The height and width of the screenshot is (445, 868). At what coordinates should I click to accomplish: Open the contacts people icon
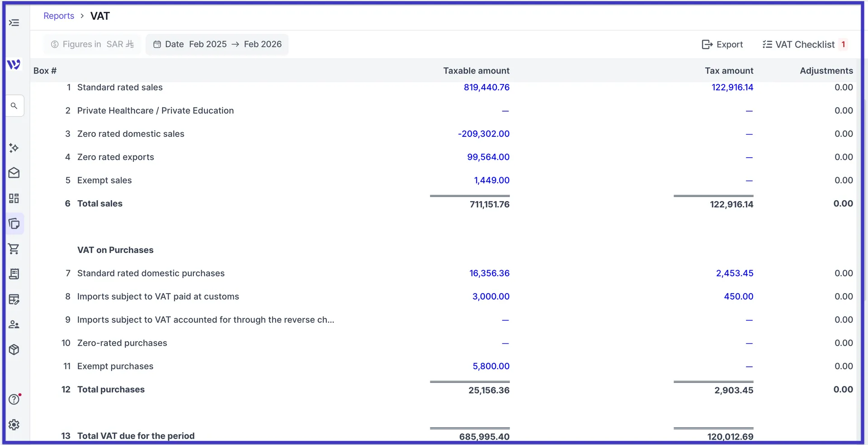[x=14, y=324]
